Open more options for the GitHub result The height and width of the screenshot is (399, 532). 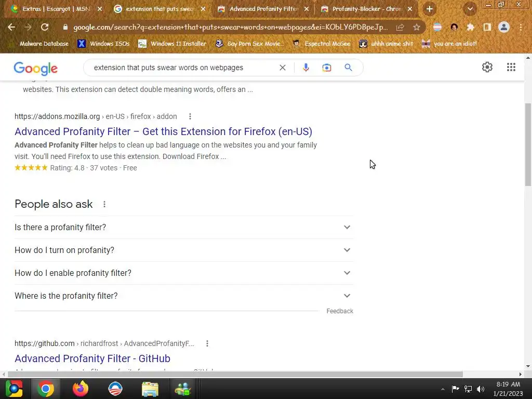(x=207, y=343)
